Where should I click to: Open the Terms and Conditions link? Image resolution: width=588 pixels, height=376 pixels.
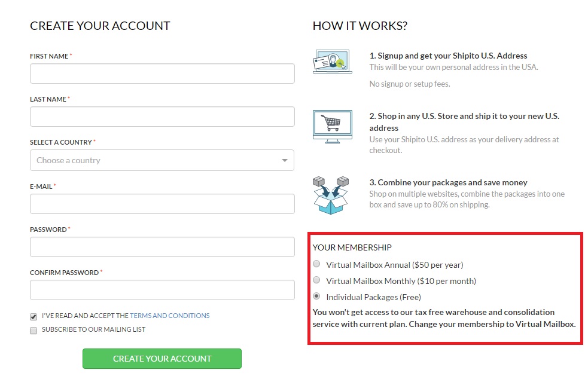click(x=169, y=316)
